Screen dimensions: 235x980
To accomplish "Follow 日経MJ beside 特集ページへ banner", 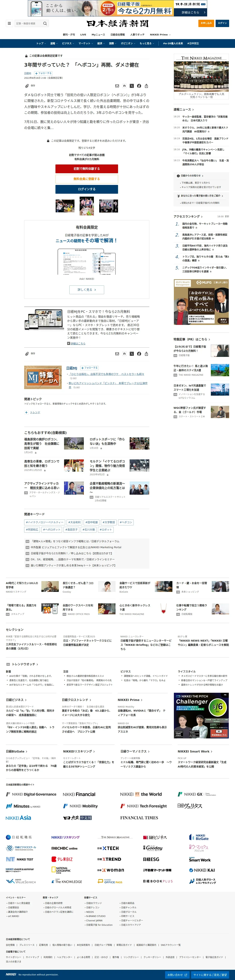I will tap(89, 368).
